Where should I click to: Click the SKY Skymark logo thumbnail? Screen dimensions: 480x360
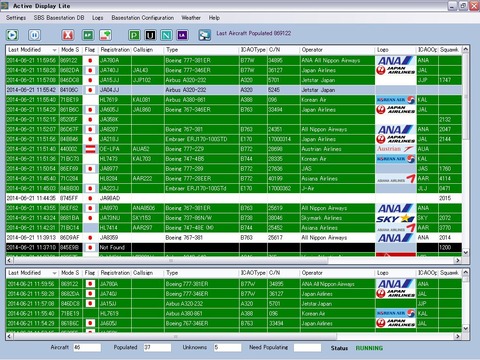pos(396,218)
